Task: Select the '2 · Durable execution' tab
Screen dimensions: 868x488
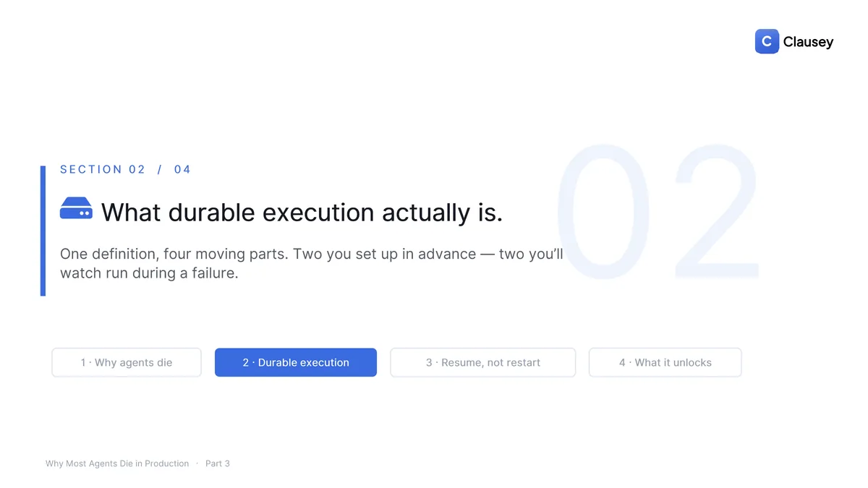Action: [x=296, y=362]
